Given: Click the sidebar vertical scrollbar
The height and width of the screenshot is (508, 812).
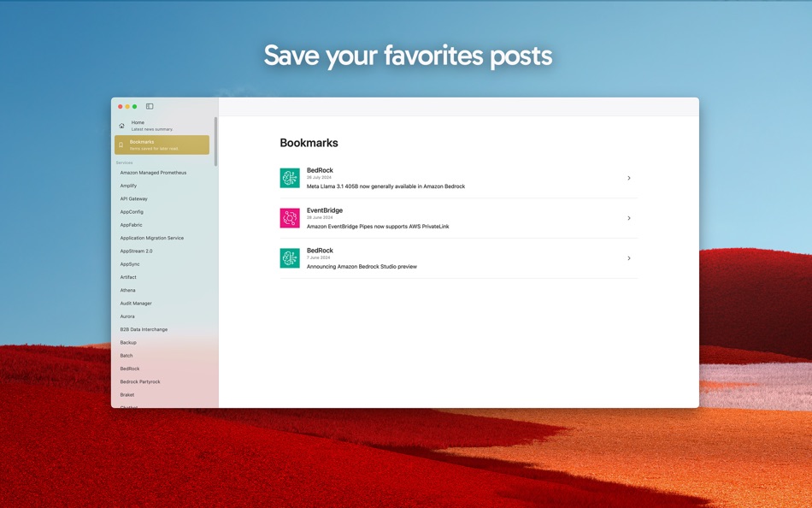Looking at the screenshot, I should point(215,141).
